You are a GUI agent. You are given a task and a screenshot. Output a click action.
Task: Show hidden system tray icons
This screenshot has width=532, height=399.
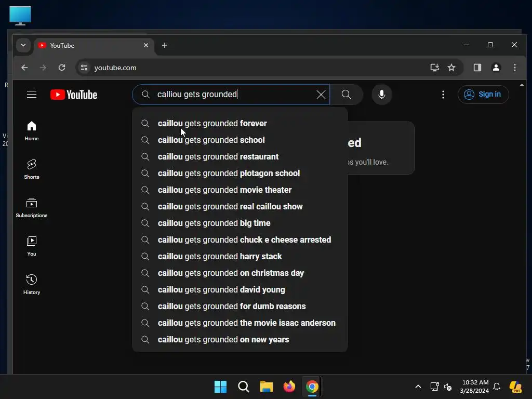pyautogui.click(x=418, y=387)
